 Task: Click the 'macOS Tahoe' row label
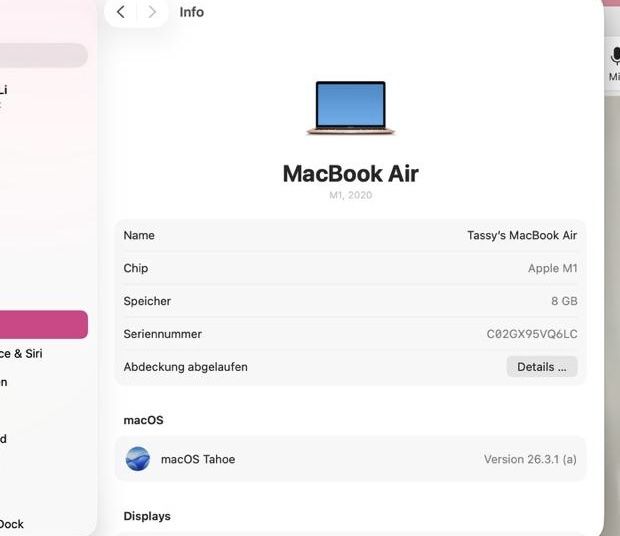point(198,459)
